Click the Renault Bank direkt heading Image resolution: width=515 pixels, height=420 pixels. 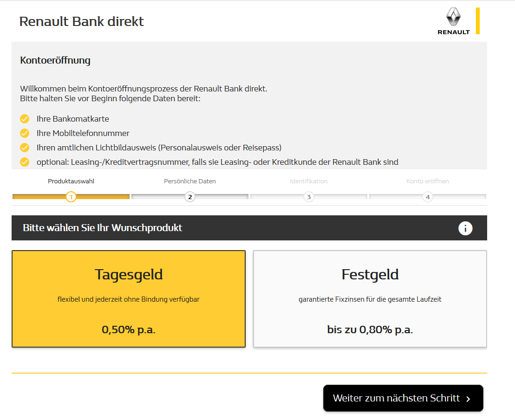coord(81,21)
